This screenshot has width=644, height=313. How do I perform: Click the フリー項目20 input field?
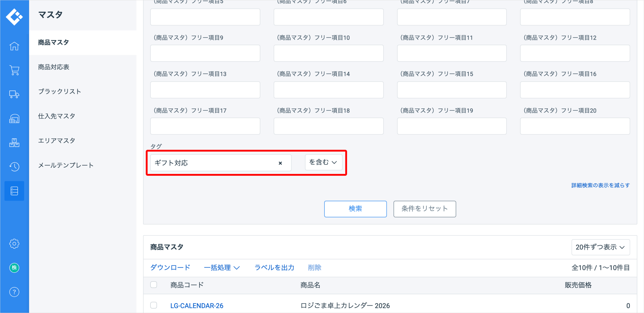tap(575, 126)
